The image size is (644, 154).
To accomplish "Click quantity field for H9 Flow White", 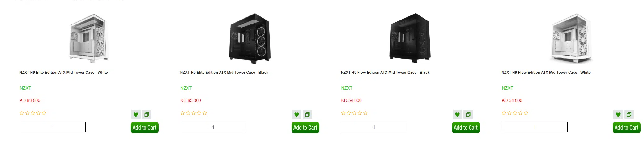I will (535, 127).
